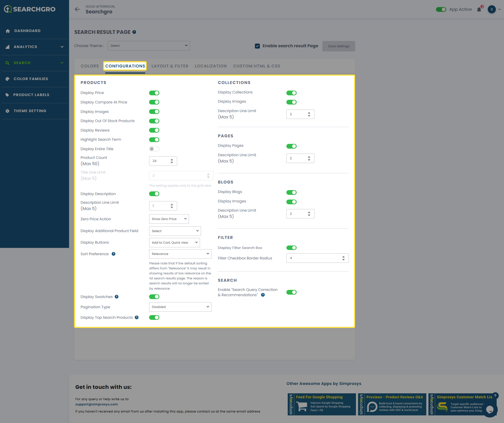Uncheck Enable search result Page checkbox

point(257,46)
